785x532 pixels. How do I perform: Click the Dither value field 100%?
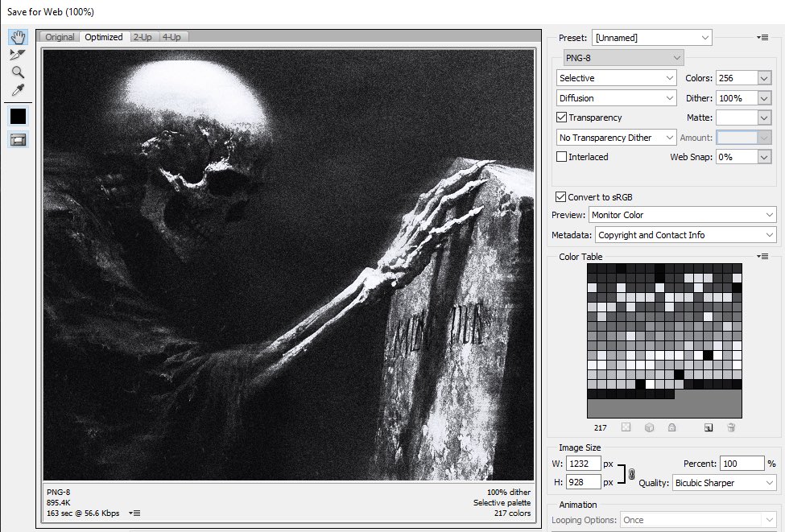[x=737, y=98]
